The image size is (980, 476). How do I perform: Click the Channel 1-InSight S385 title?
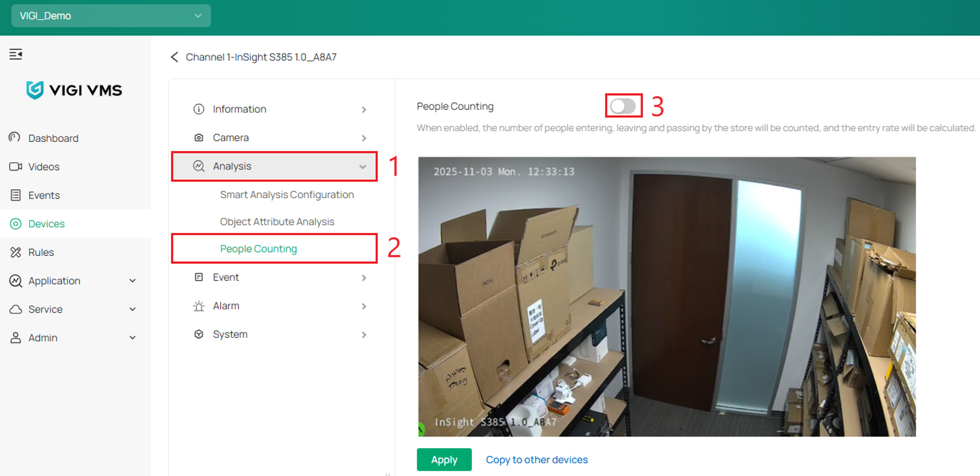click(261, 57)
